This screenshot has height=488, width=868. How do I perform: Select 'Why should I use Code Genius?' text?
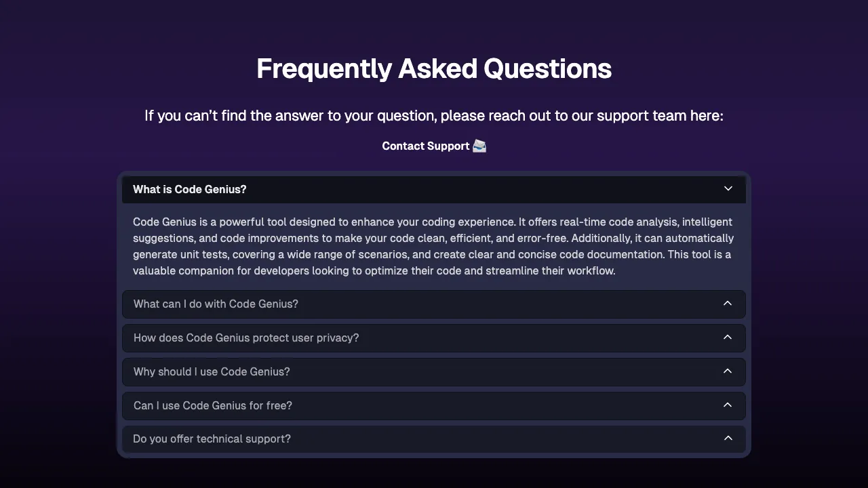coord(212,371)
